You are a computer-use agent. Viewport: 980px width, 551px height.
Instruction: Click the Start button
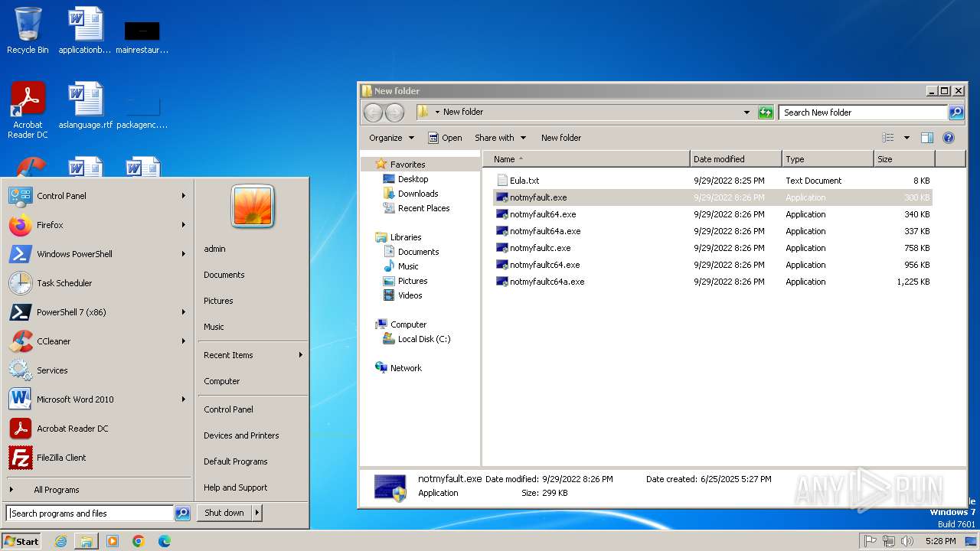(21, 541)
